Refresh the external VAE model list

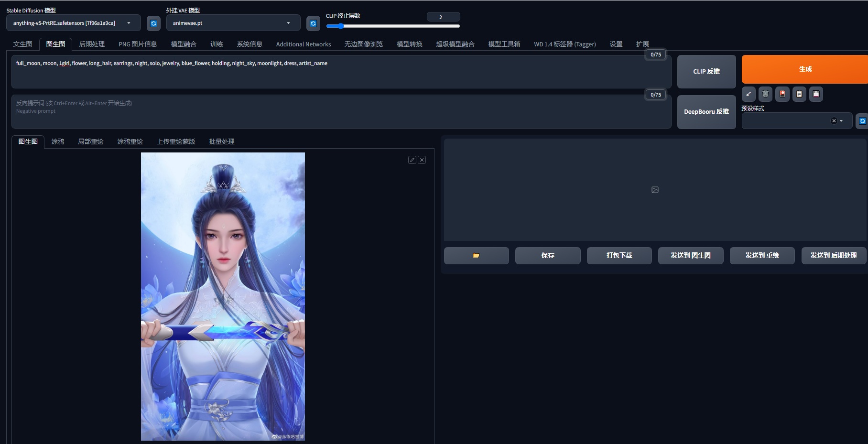[x=313, y=22]
